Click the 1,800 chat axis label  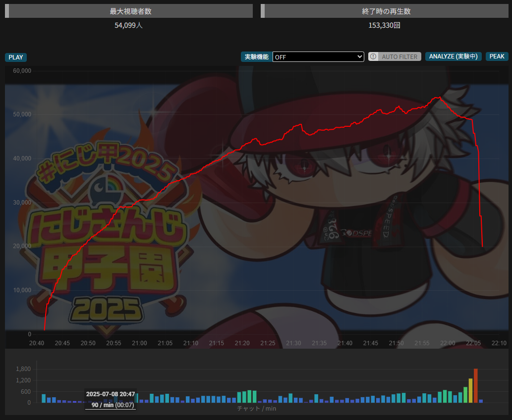[x=23, y=369]
